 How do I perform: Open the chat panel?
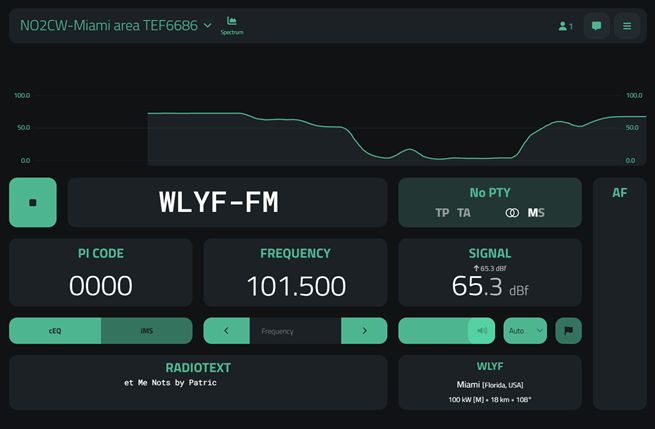click(x=596, y=26)
